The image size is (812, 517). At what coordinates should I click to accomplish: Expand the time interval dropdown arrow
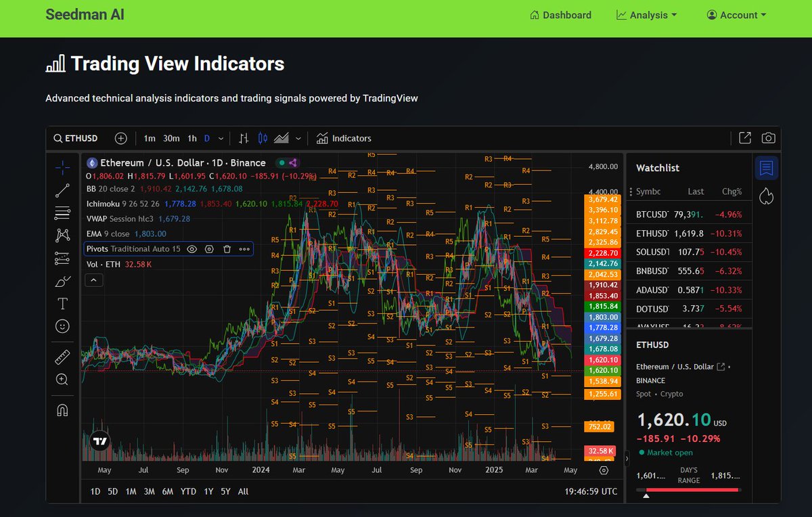pos(222,138)
